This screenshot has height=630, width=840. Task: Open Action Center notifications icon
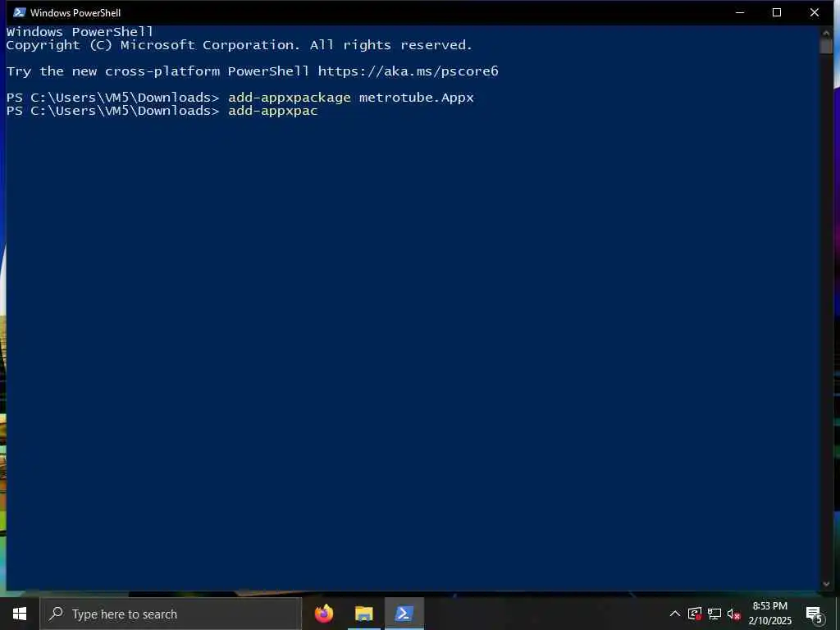point(815,614)
